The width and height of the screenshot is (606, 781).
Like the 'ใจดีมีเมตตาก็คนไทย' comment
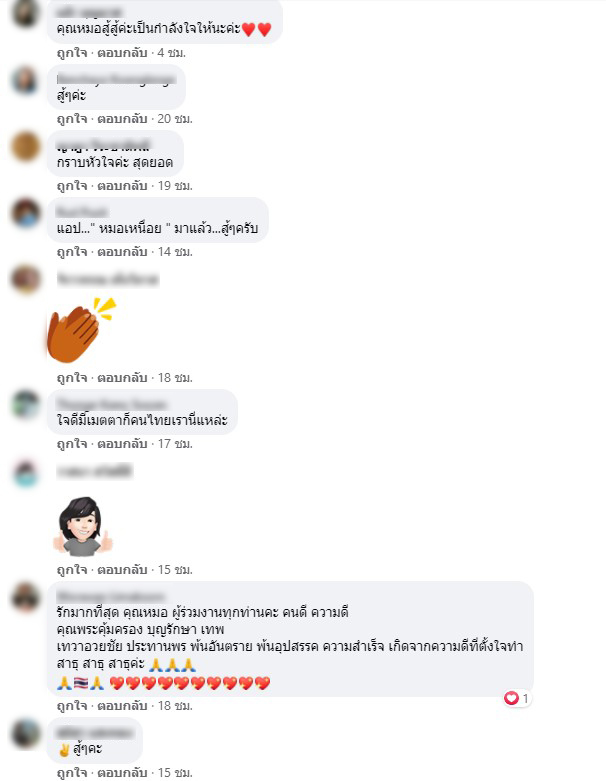[x=72, y=444]
